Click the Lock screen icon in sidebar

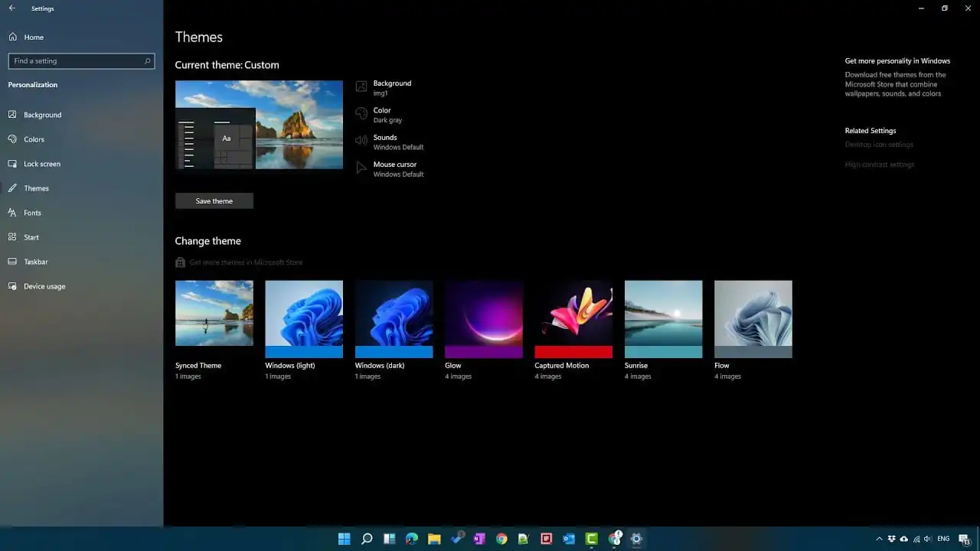[x=12, y=164]
